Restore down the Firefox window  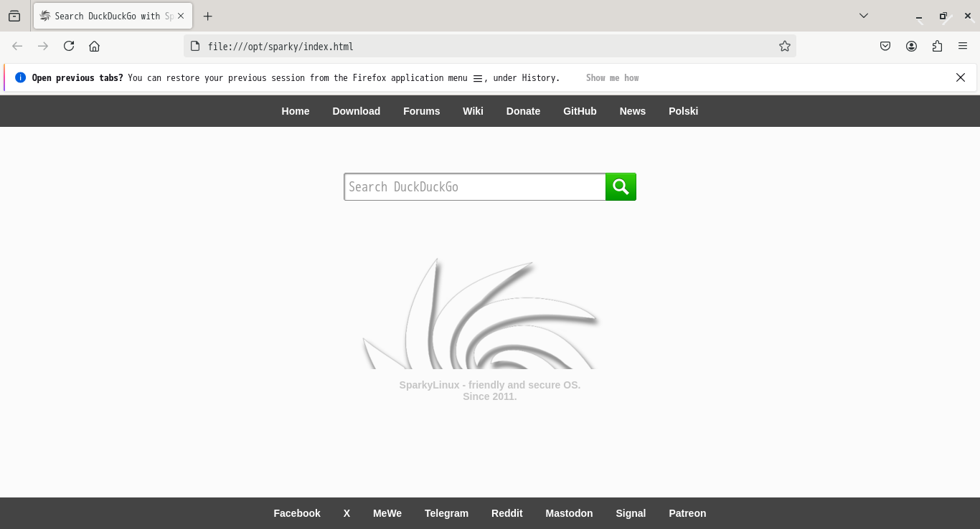pos(943,16)
